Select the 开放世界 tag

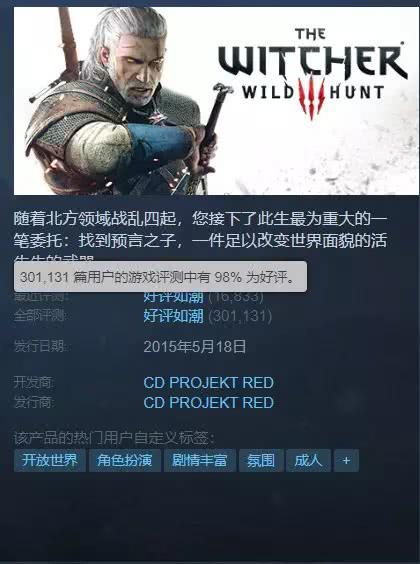point(50,460)
